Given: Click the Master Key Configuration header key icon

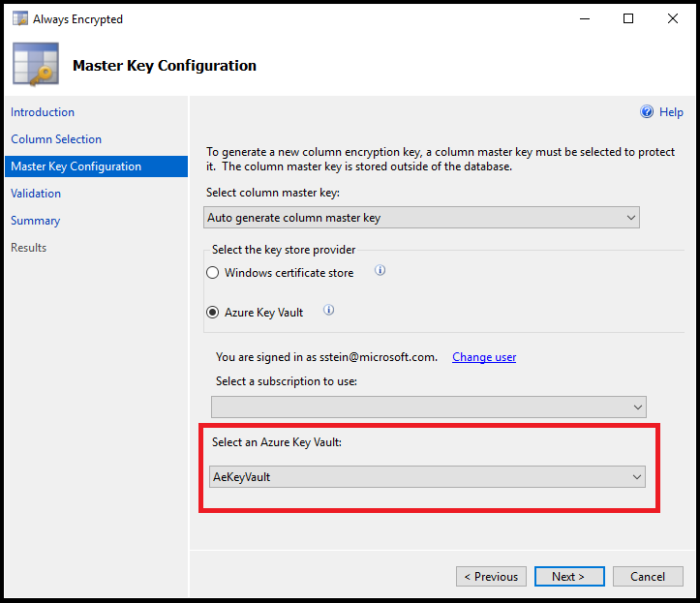Looking at the screenshot, I should point(36,65).
